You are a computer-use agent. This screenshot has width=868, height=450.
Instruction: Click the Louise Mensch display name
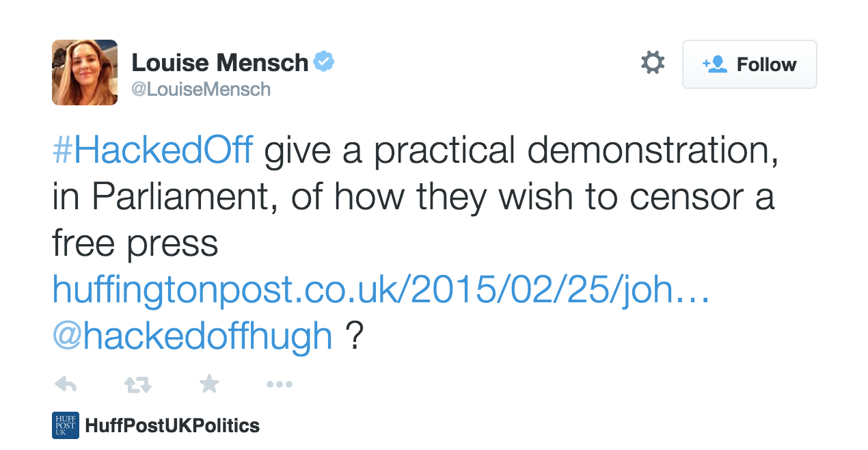pos(219,63)
